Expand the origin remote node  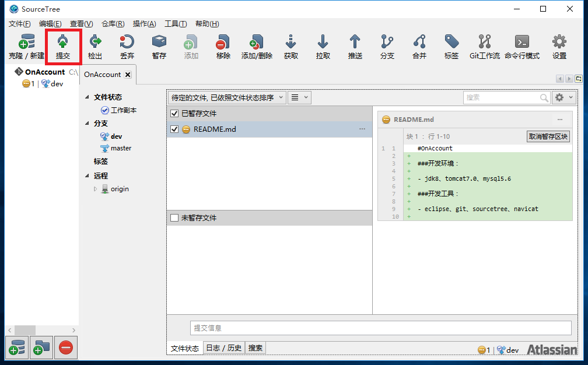[x=95, y=189]
